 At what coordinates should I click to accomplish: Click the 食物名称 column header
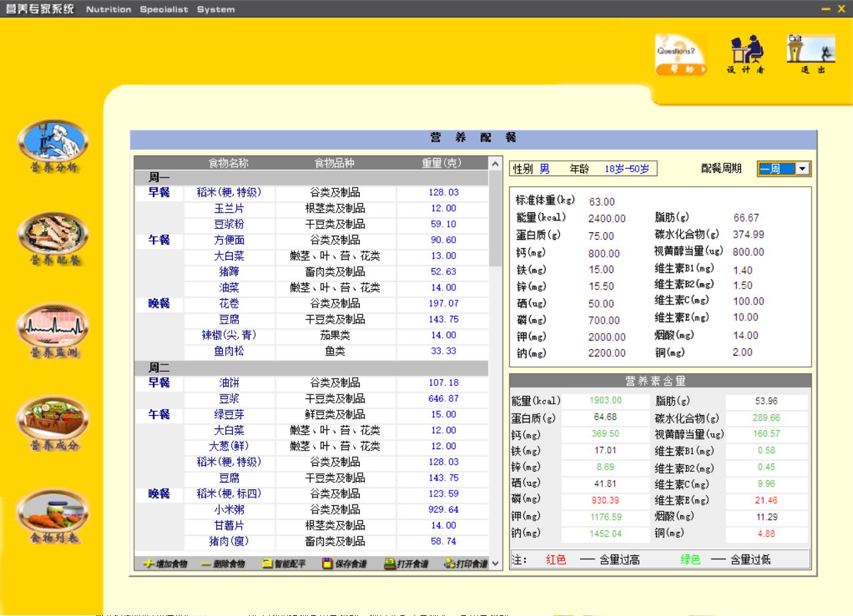(x=228, y=163)
